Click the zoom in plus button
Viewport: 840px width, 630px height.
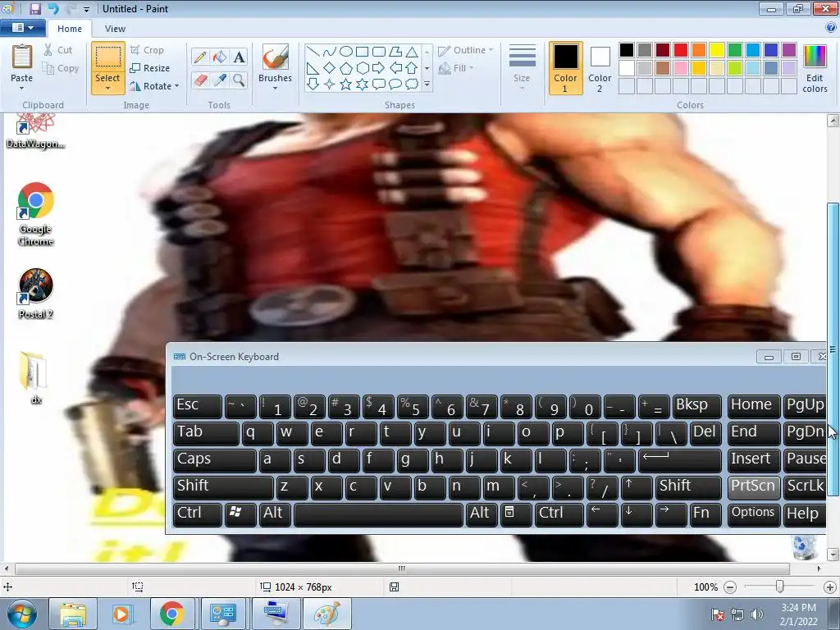830,587
